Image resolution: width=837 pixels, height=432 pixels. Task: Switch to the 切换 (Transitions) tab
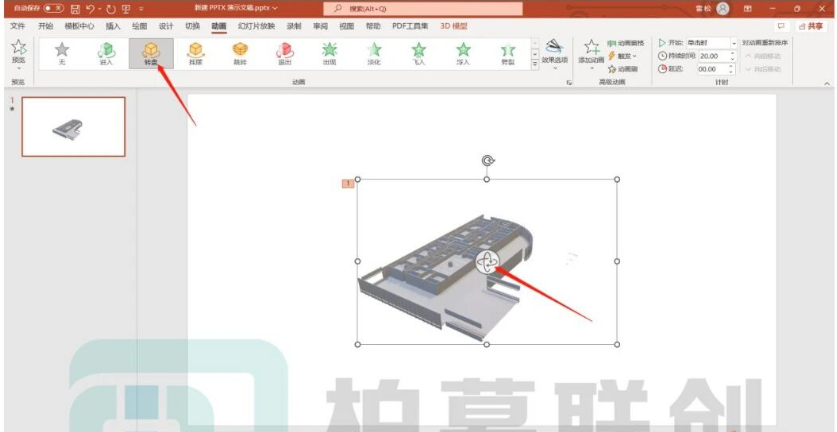192,26
